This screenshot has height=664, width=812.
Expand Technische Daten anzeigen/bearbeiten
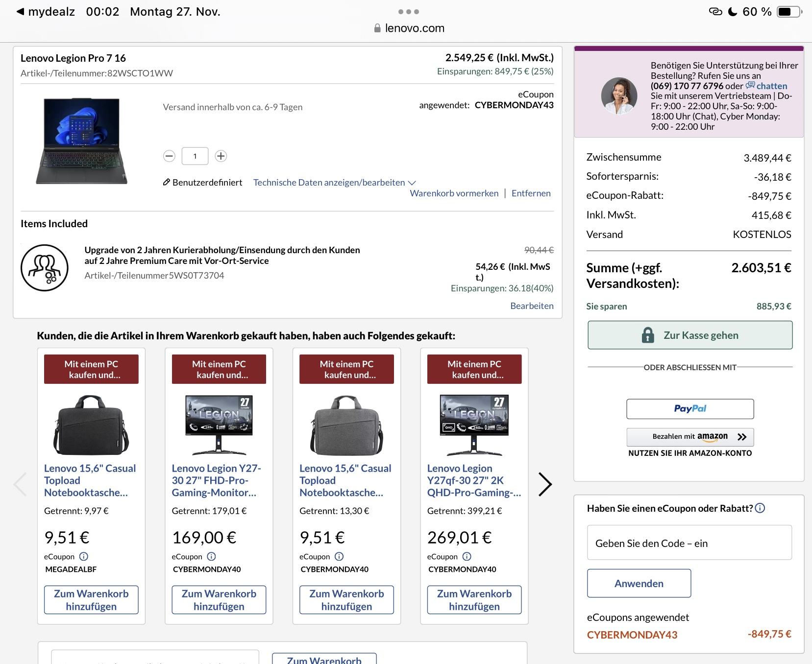(334, 183)
